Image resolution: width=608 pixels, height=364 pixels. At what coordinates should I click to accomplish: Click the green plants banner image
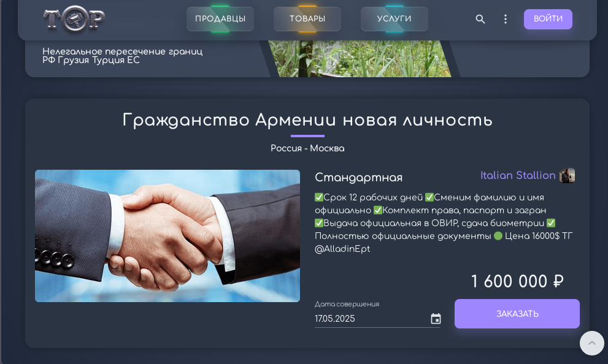pos(360,58)
